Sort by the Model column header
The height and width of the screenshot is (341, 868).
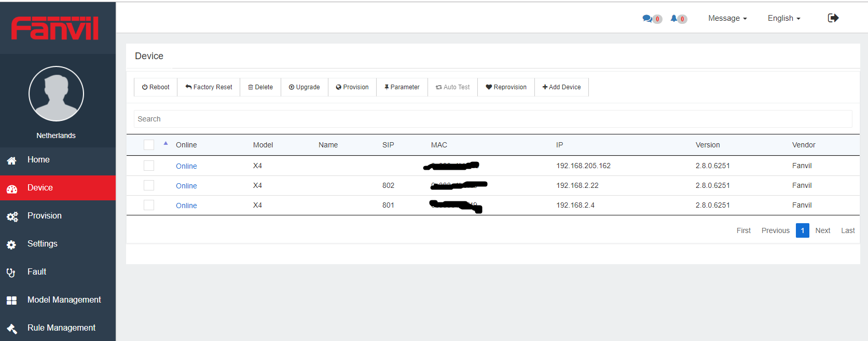point(263,145)
